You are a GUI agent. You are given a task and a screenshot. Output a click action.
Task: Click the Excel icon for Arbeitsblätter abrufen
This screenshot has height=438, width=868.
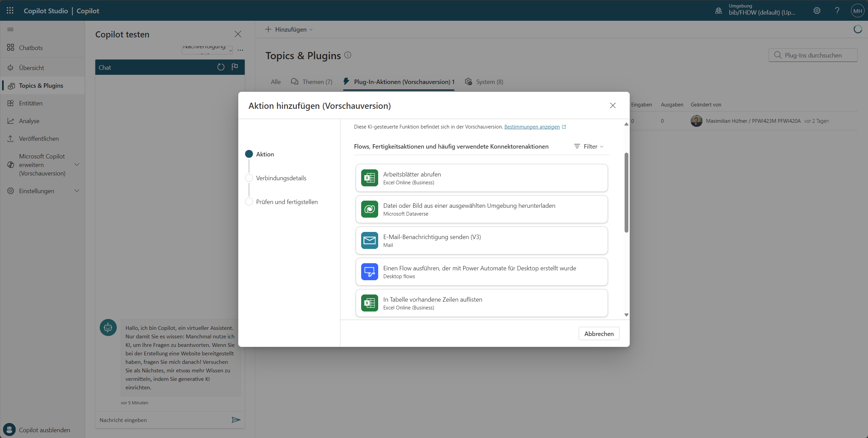(369, 178)
